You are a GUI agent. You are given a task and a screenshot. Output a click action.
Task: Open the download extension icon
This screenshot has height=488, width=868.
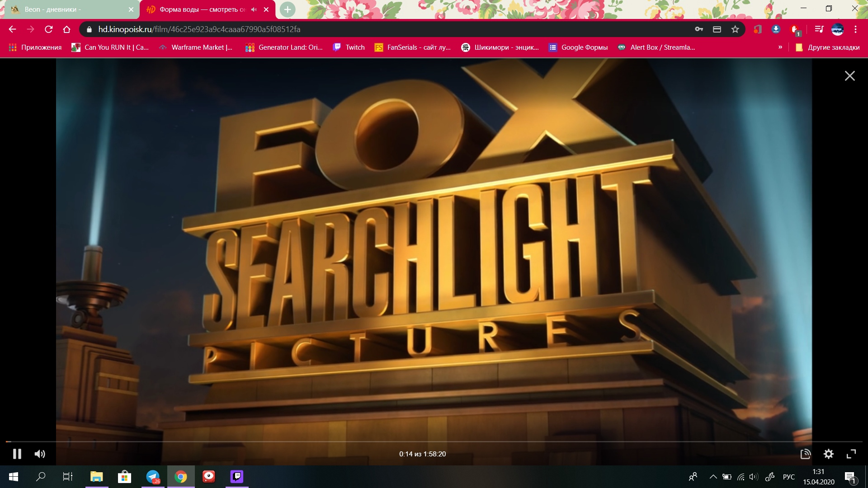point(776,29)
